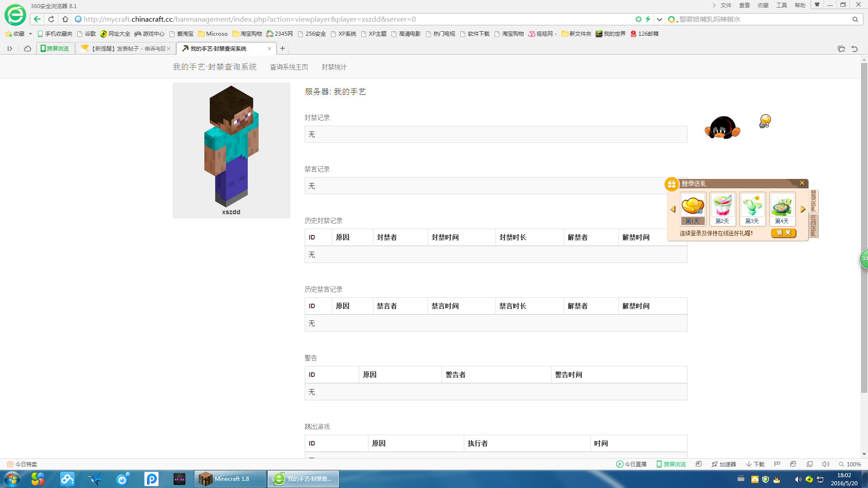Open the 新文件夹 bookmark folder
This screenshot has width=868, height=488.
click(576, 34)
